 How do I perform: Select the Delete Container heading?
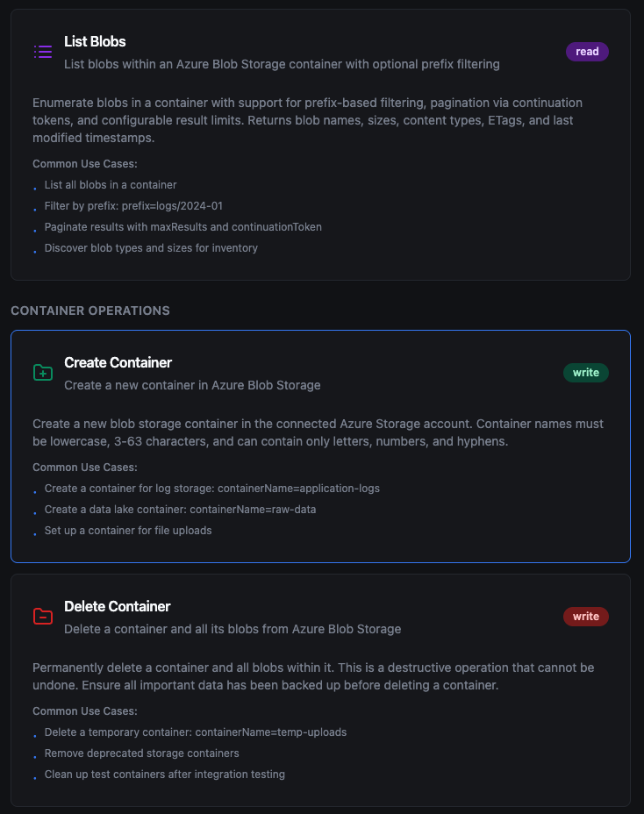pos(117,606)
